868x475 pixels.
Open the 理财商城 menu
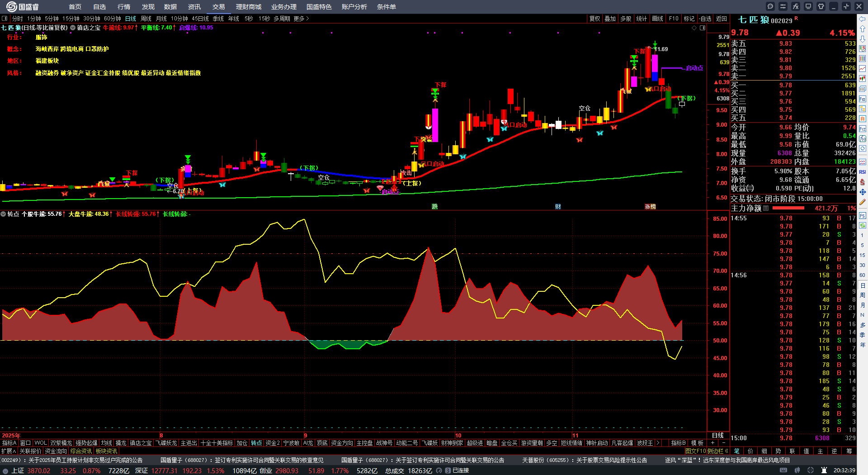[249, 7]
